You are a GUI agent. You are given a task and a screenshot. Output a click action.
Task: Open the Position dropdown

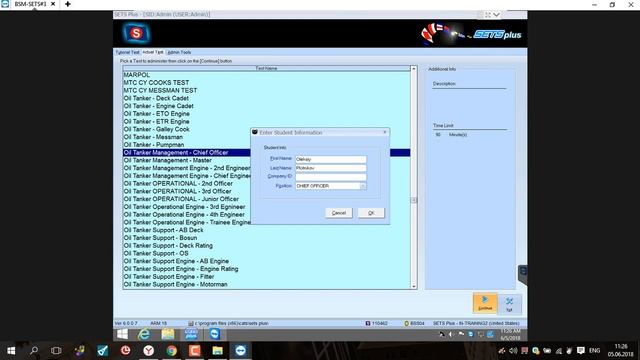click(362, 186)
